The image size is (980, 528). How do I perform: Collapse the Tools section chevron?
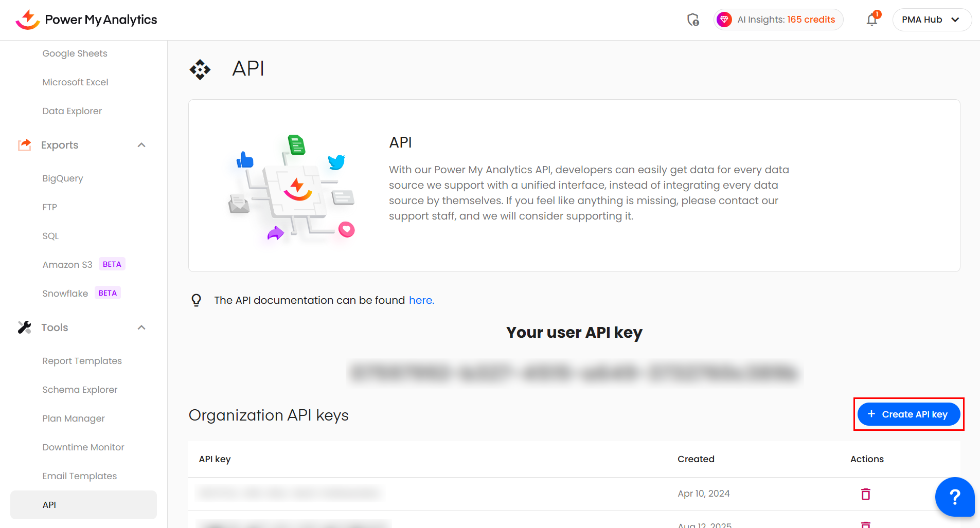pyautogui.click(x=141, y=327)
